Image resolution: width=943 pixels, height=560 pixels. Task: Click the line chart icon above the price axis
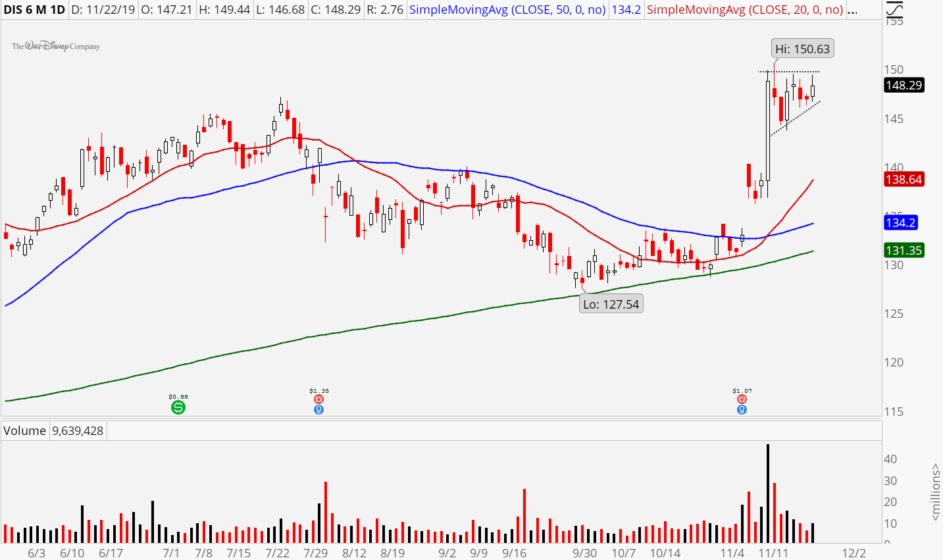(894, 10)
